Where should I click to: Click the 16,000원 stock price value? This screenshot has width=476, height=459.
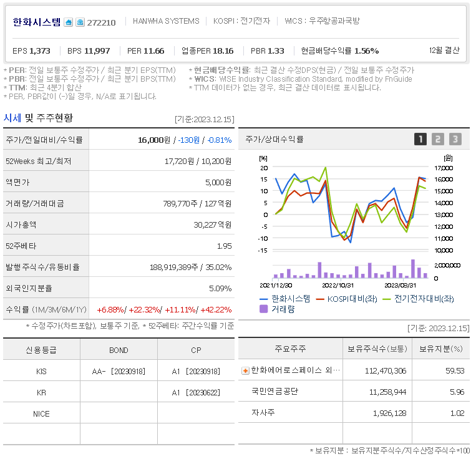[154, 140]
